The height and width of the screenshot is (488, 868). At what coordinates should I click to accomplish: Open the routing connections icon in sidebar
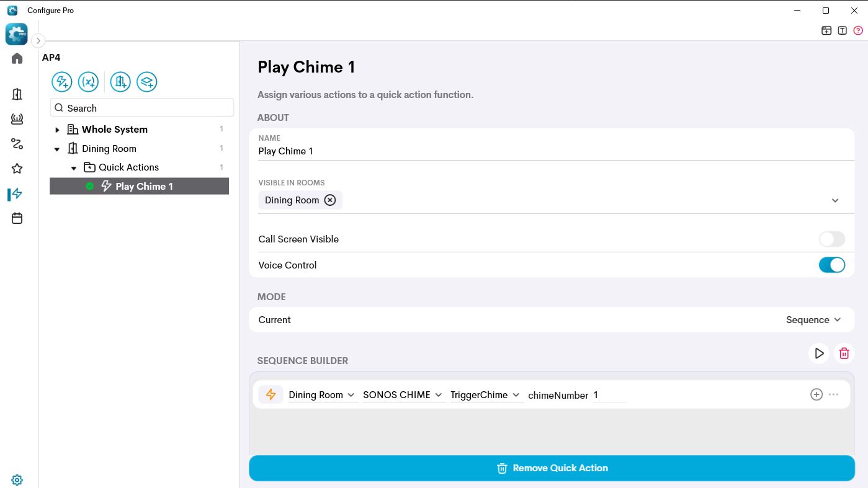point(17,144)
